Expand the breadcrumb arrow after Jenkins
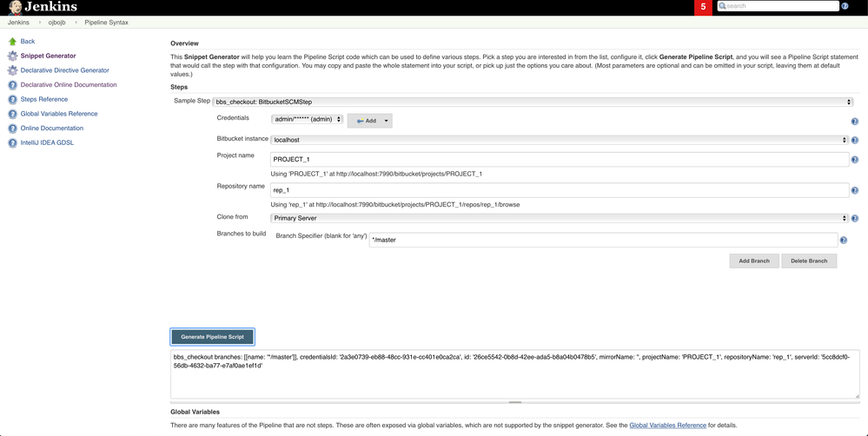Screen dimensions: 868x436 click(x=40, y=23)
